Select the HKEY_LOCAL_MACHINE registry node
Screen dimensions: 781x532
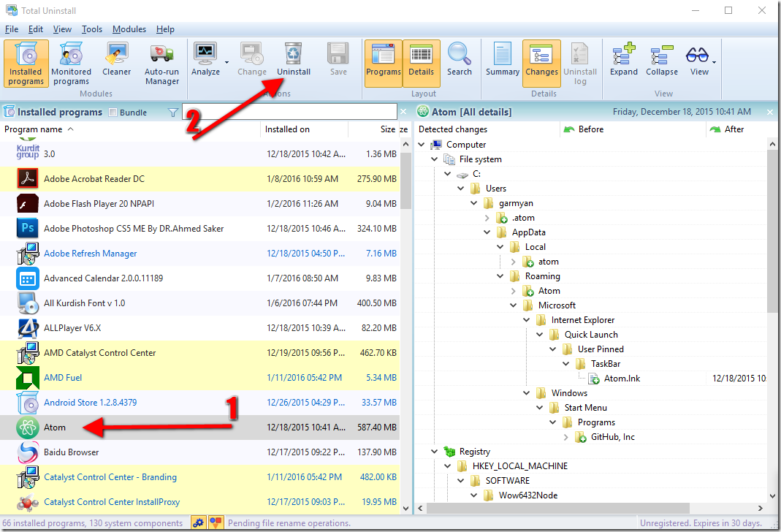(x=519, y=466)
